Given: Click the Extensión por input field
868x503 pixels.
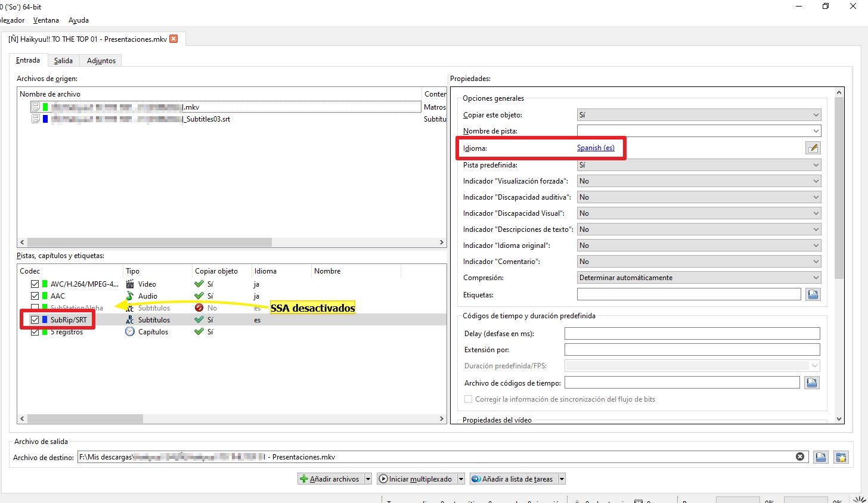Looking at the screenshot, I should coord(692,350).
